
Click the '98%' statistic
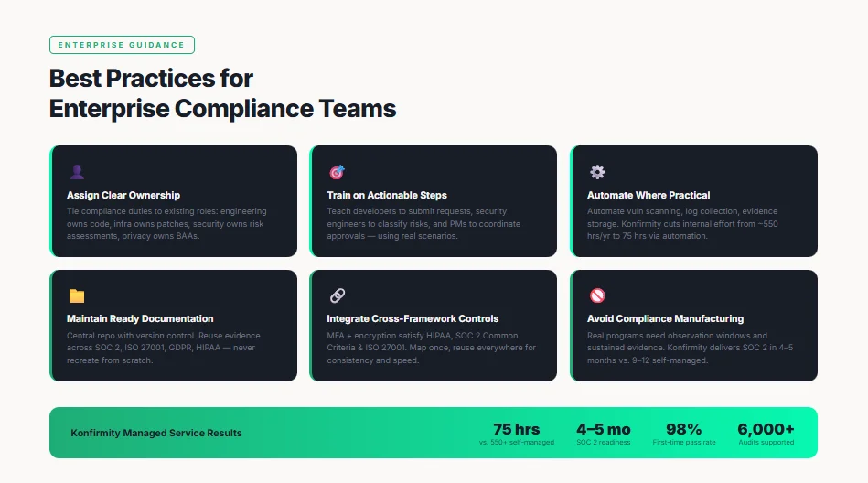coord(683,429)
